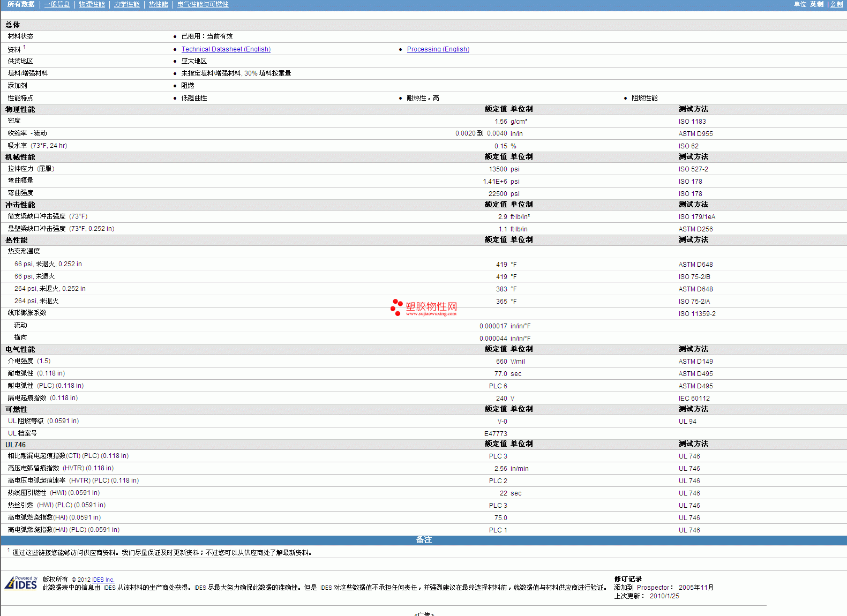Switch units to 公制
Viewport: 847px width, 616px height.
click(x=836, y=4)
